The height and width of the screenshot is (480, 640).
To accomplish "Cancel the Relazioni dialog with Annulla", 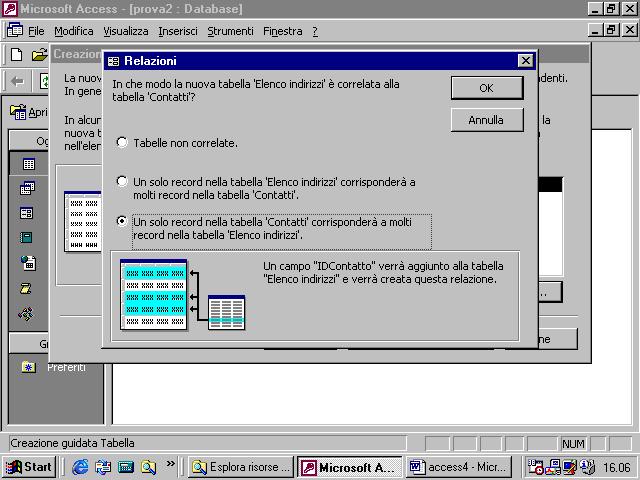I will pyautogui.click(x=487, y=120).
